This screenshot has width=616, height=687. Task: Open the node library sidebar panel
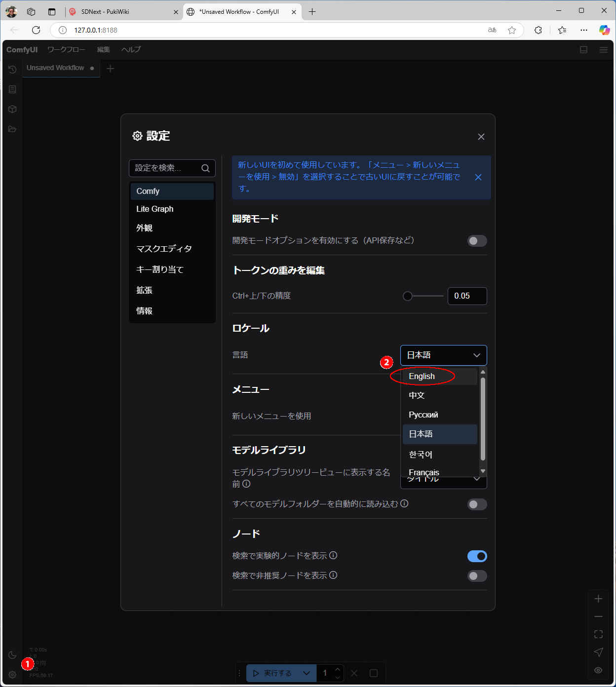[x=12, y=89]
